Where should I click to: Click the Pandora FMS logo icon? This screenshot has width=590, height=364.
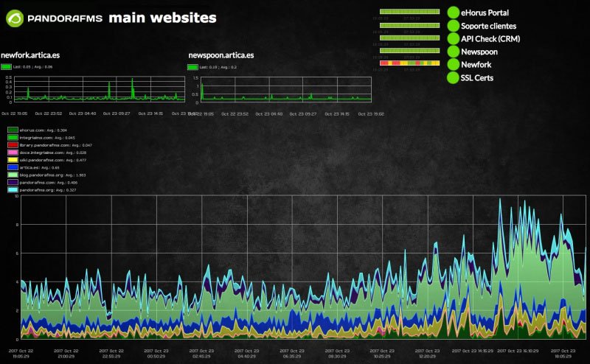[x=15, y=18]
